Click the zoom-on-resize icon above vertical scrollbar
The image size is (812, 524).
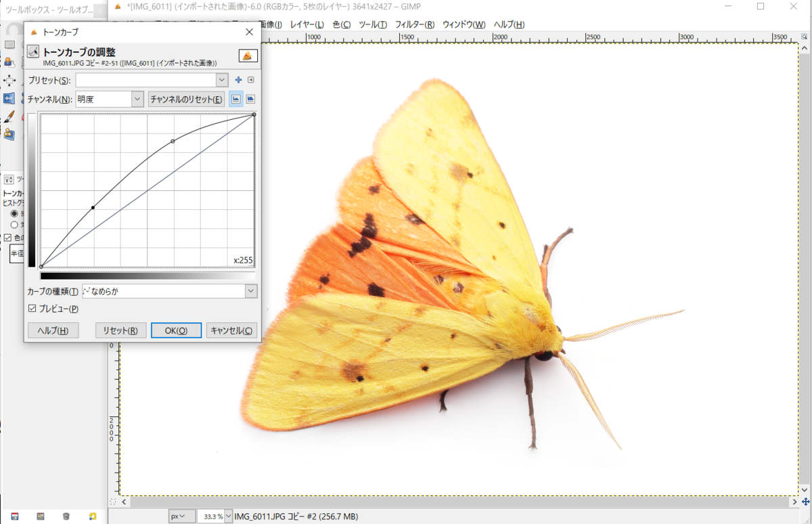click(805, 35)
